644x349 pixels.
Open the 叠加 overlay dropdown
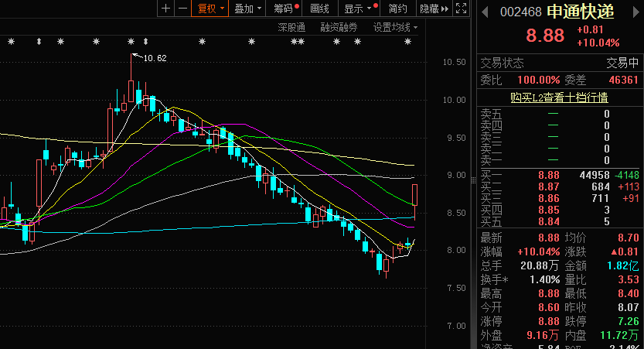[247, 9]
